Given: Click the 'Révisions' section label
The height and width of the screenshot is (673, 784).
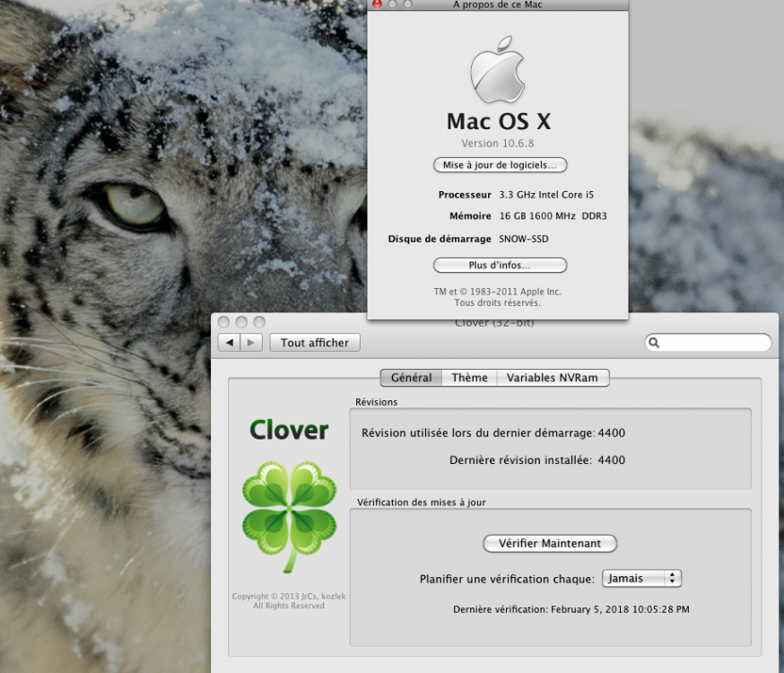Looking at the screenshot, I should coord(376,402).
